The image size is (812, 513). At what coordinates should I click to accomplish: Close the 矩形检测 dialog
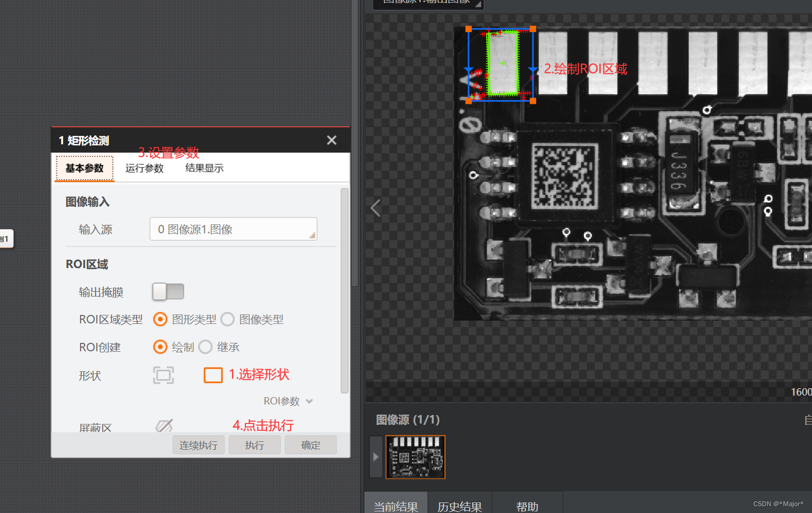click(x=331, y=140)
